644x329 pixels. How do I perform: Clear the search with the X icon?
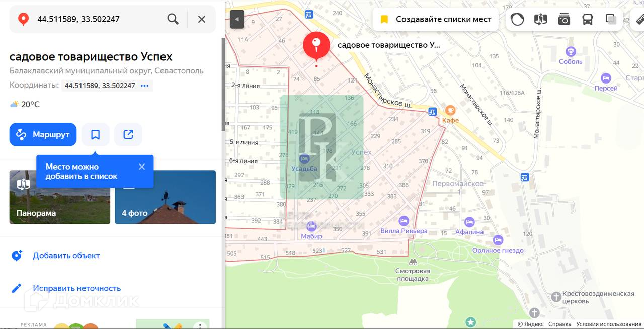tap(202, 19)
